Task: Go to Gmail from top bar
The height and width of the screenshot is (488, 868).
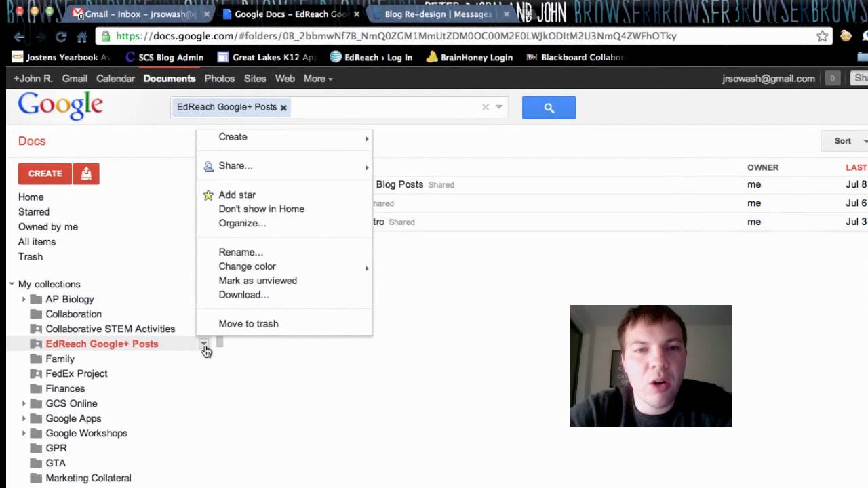Action: pos(75,79)
